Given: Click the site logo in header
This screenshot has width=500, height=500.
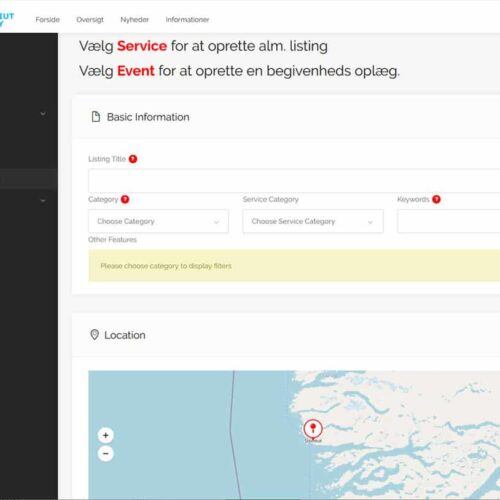Looking at the screenshot, I should (7, 19).
